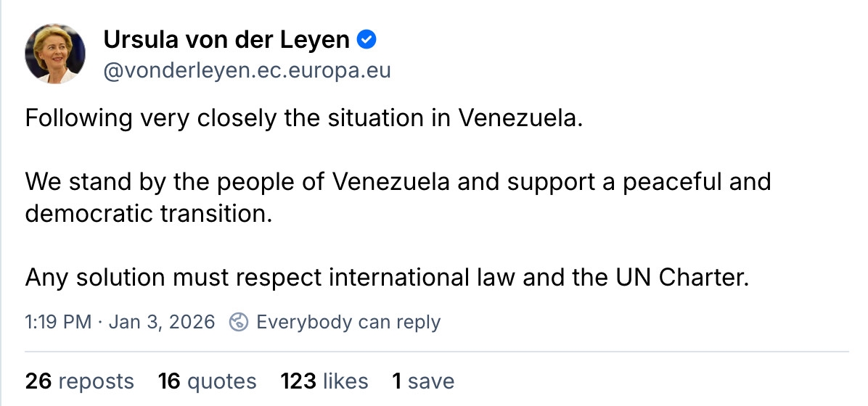
Task: Click the number 16 before quotes
Action: tap(168, 381)
